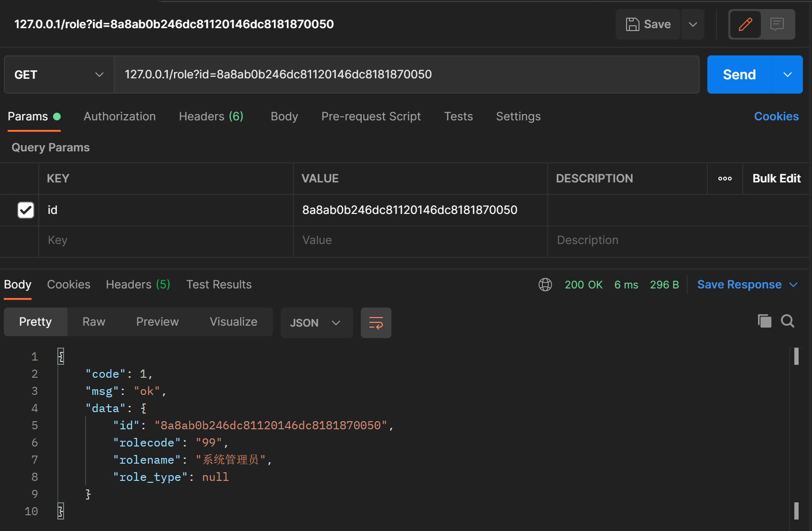This screenshot has height=531, width=812.
Task: Select the Pretty view
Action: coord(35,322)
